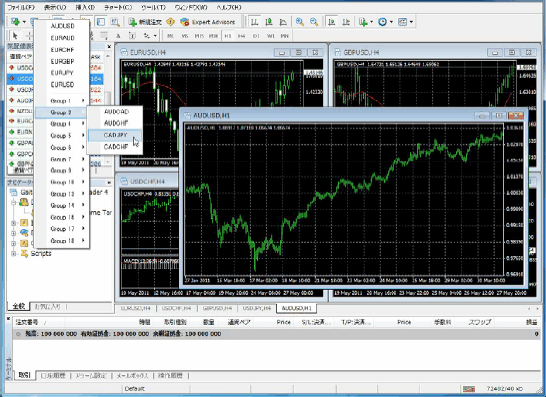Screen dimensions: 546x397
Task: Expand Group 17 submenu
Action: [x=62, y=228]
